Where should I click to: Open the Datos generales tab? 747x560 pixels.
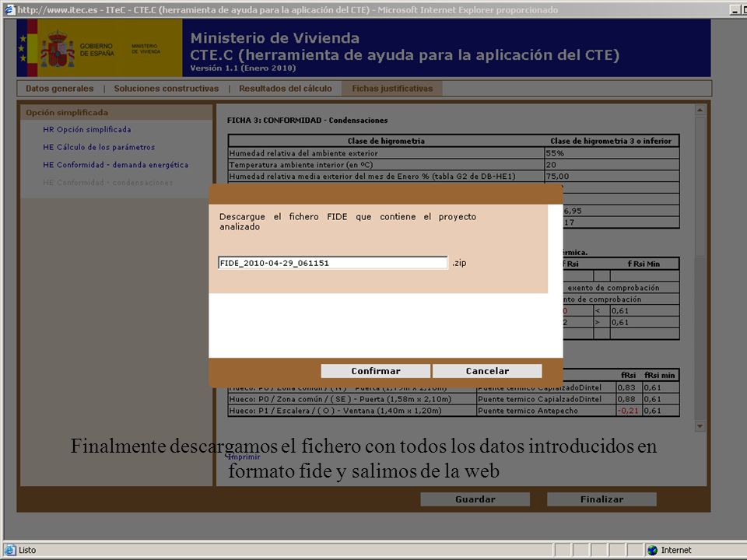tap(60, 89)
